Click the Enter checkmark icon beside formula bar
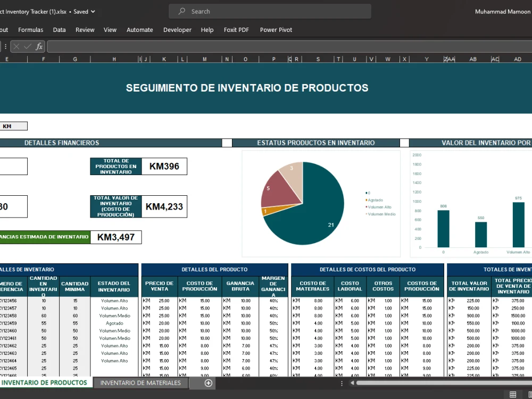 [x=26, y=46]
